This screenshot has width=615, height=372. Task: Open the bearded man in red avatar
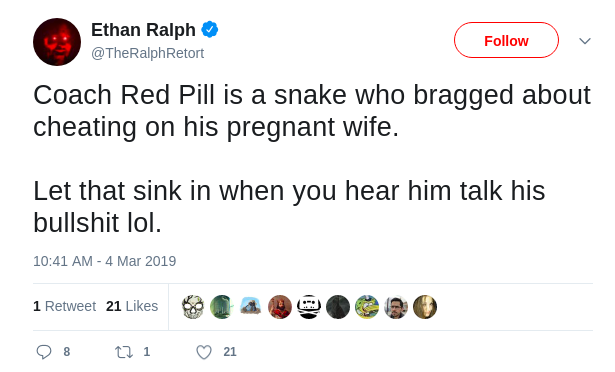pos(280,306)
